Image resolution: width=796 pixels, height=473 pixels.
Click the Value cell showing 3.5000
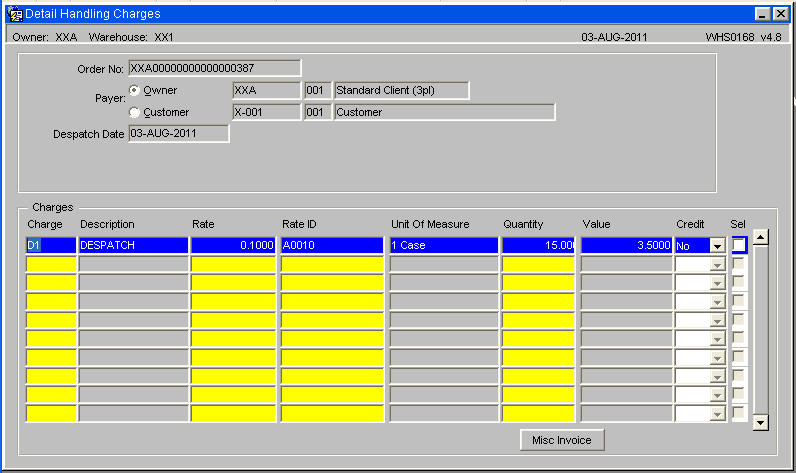click(x=626, y=245)
